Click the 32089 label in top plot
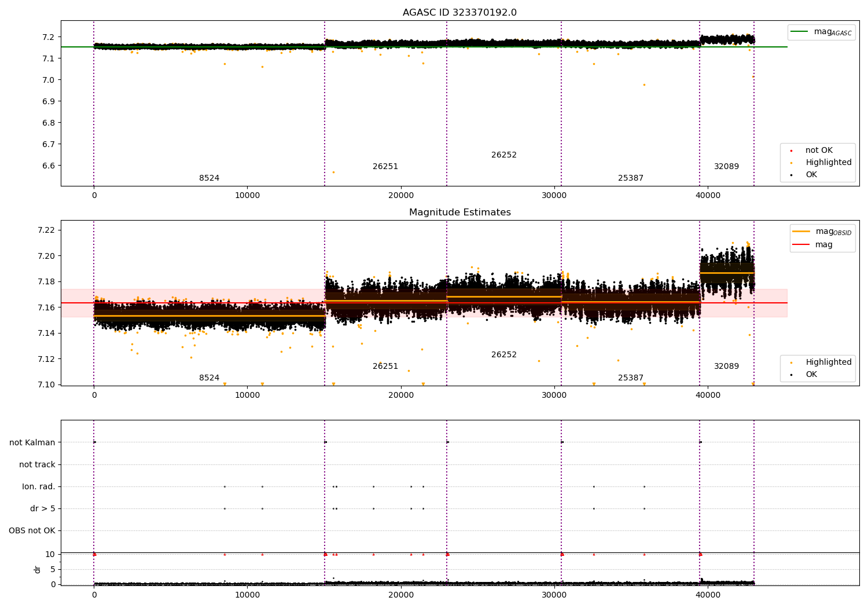Viewport: 868px width, 608px height. click(x=726, y=167)
